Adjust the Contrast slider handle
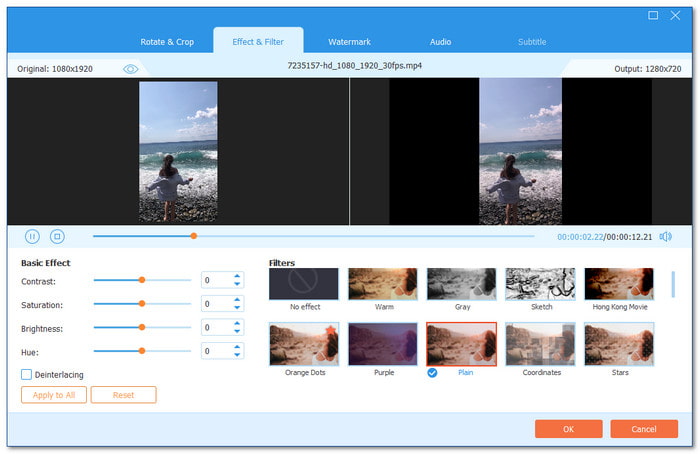This screenshot has height=454, width=700. point(142,280)
